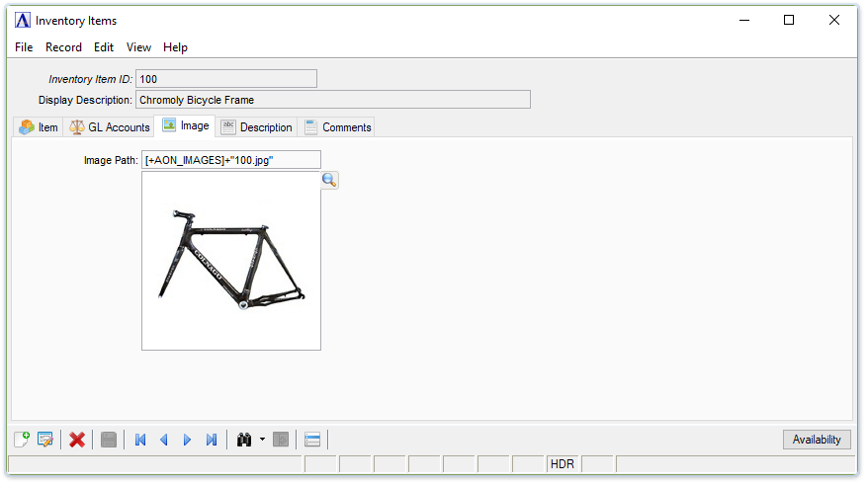
Task: Click the edit record icon
Action: click(45, 440)
